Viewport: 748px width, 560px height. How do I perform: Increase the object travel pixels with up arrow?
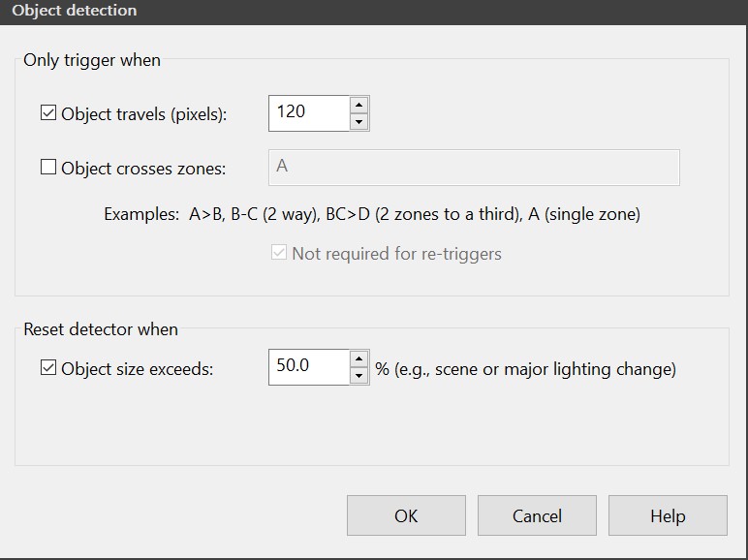click(359, 105)
